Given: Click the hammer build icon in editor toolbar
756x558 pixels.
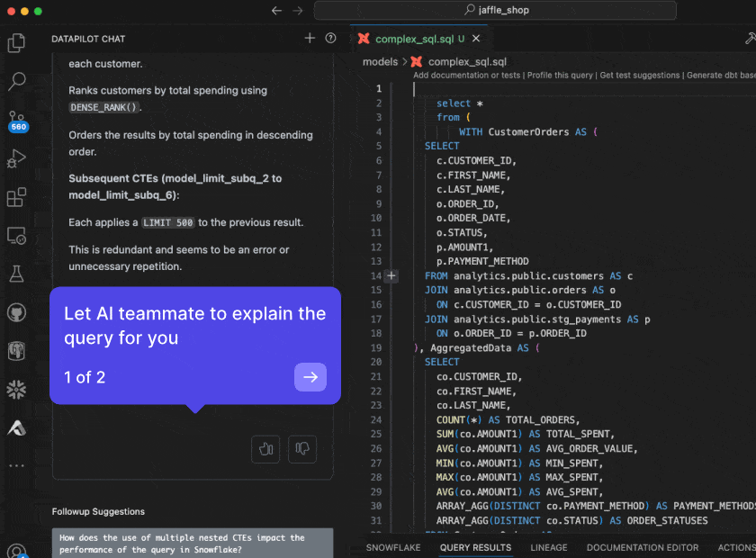Looking at the screenshot, I should 750,39.
